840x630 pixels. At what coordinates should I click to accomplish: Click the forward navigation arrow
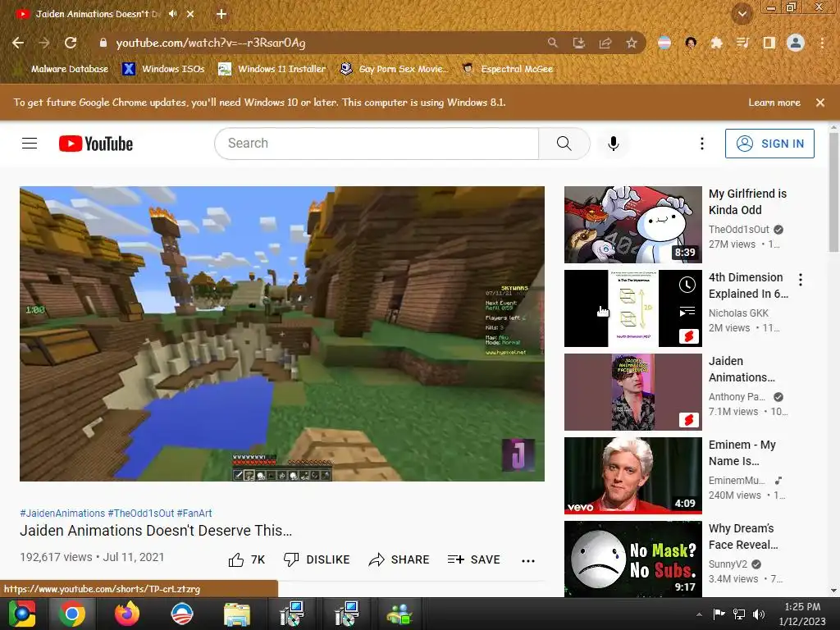(44, 43)
